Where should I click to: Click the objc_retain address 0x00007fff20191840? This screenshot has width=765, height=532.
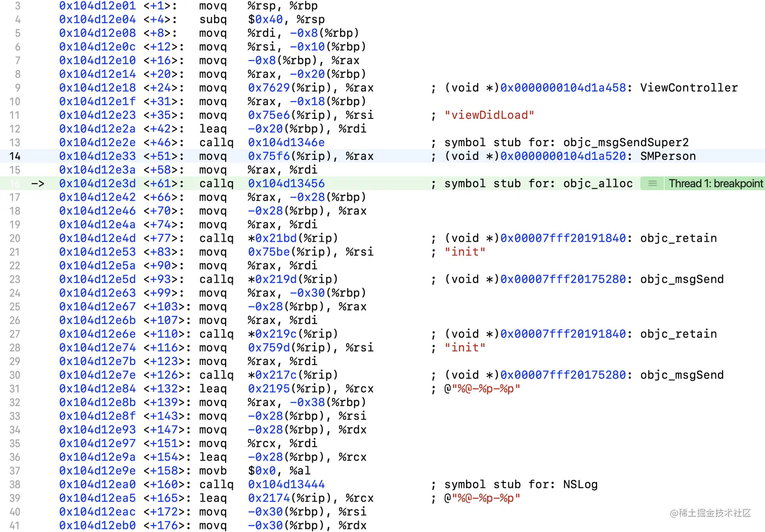point(563,238)
